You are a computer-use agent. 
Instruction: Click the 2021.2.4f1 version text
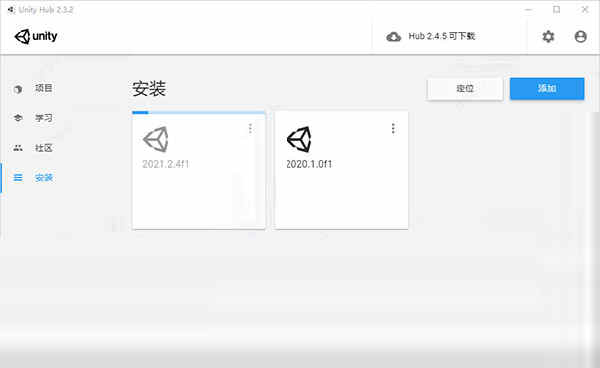point(165,164)
